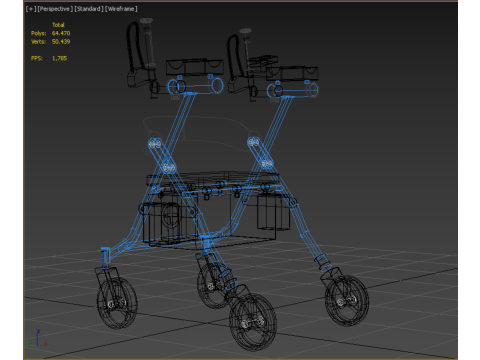The width and height of the screenshot is (480, 360).
Task: Click the Total statistics heading
Action: pos(58,25)
